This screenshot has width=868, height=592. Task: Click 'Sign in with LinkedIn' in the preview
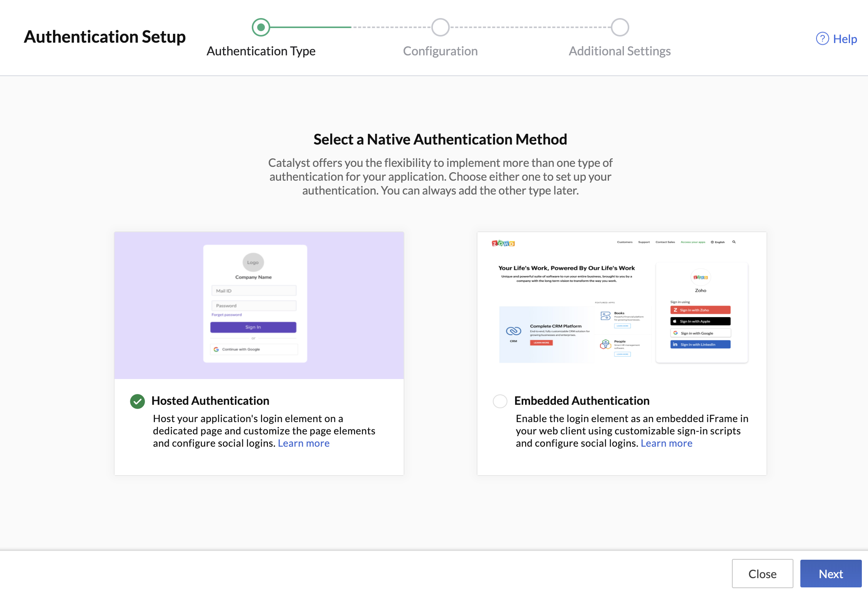click(700, 344)
